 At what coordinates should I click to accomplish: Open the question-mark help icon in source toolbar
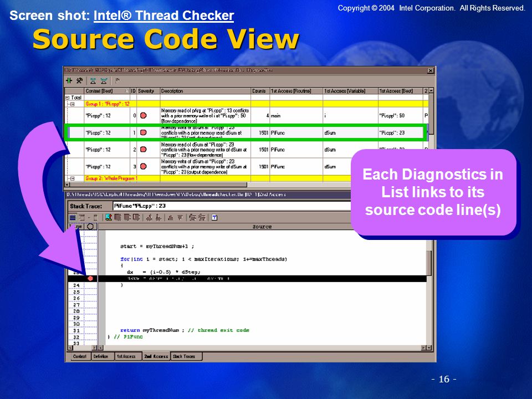coord(214,217)
